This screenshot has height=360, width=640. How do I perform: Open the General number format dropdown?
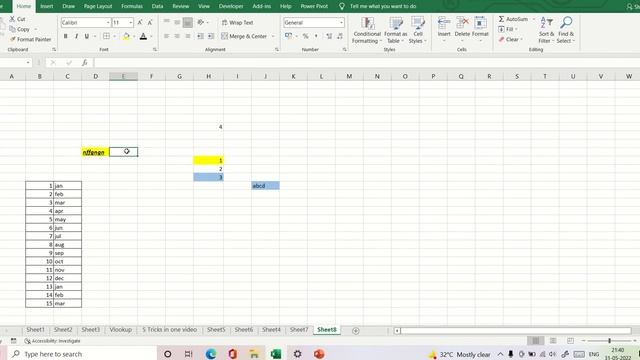point(341,23)
